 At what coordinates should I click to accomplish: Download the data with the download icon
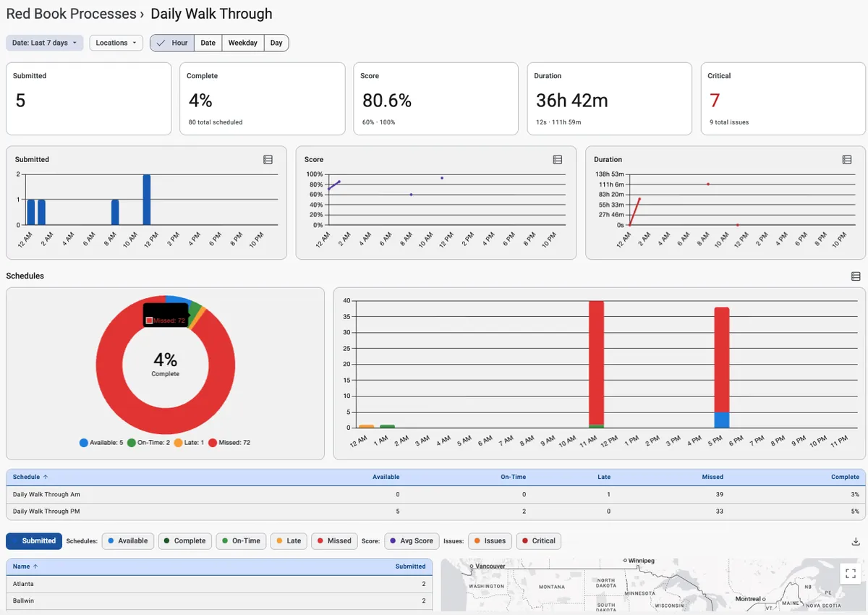856,541
